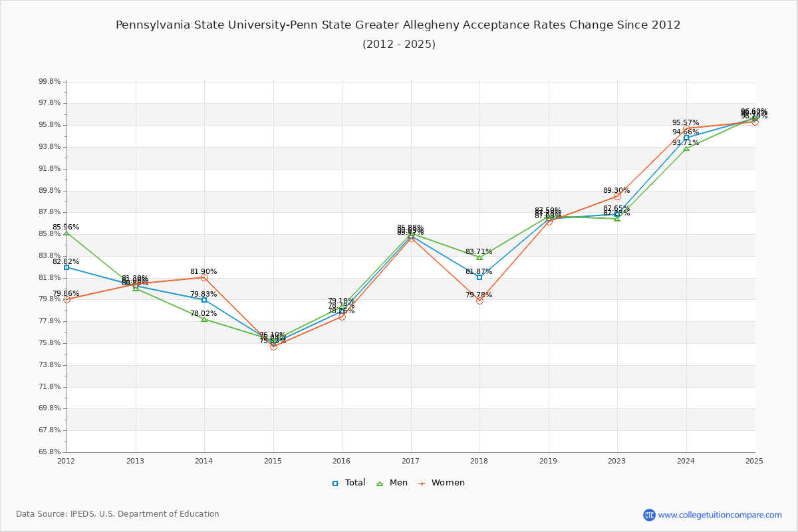Click the 2019 x-axis label

tap(548, 461)
